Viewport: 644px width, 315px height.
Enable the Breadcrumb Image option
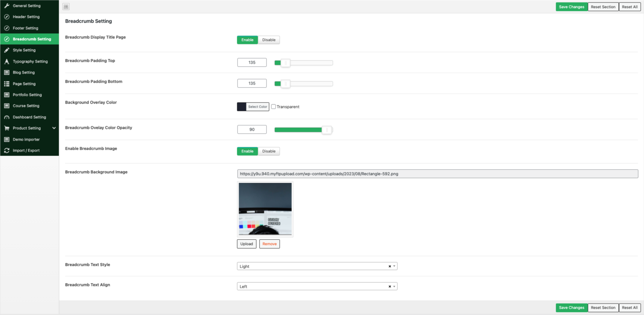click(x=247, y=151)
